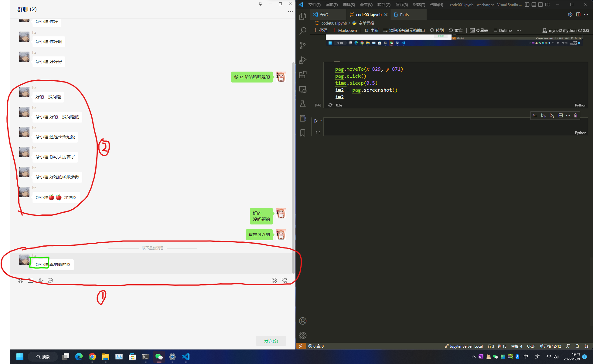Open the Search view in activity bar
This screenshot has height=364, width=593.
[302, 31]
